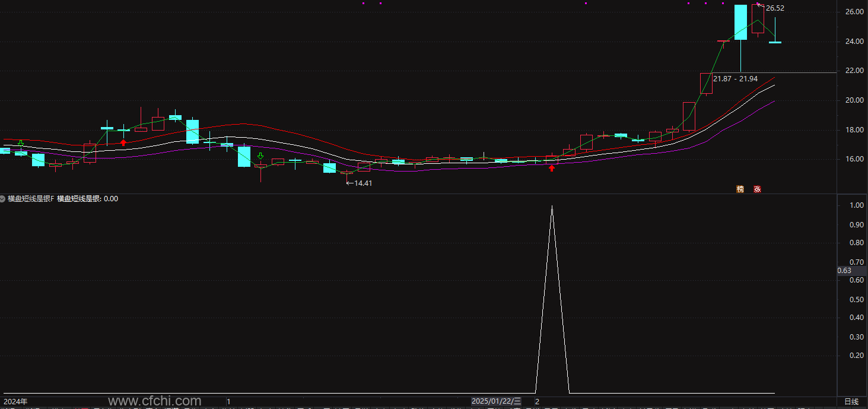The height and width of the screenshot is (409, 868).
Task: Click the month 2 marker on time axis
Action: 537,402
